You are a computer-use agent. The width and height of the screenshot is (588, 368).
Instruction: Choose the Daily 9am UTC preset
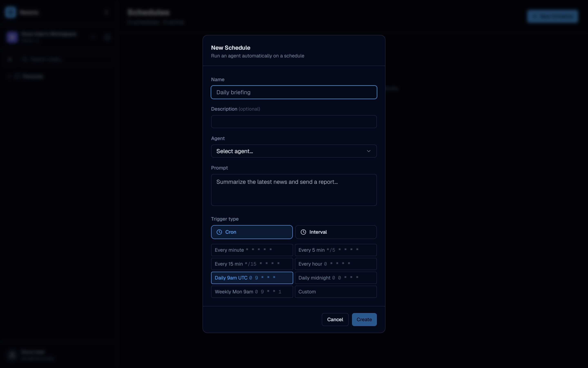click(252, 278)
